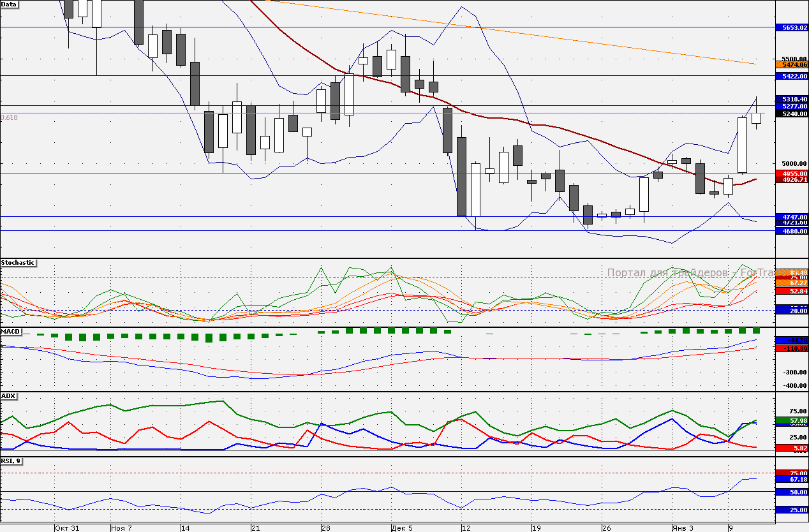Click the 5422.00 resistance level tag

coord(791,76)
